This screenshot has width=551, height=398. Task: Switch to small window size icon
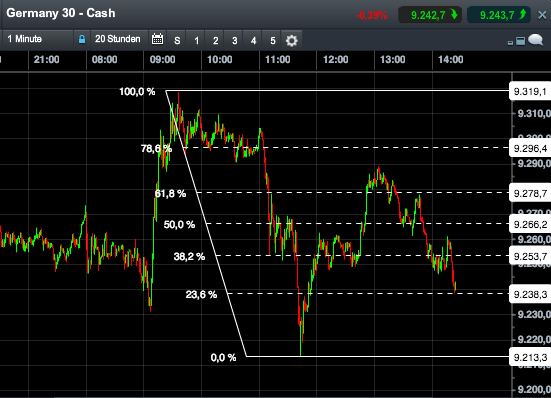511,43
